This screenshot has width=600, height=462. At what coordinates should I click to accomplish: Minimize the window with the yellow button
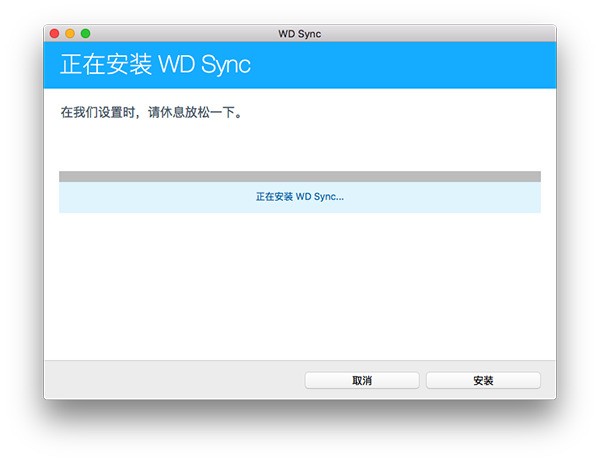click(70, 34)
